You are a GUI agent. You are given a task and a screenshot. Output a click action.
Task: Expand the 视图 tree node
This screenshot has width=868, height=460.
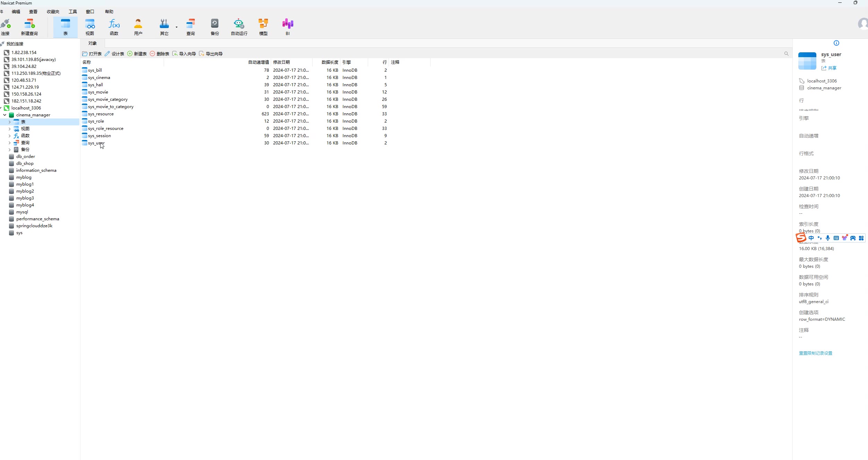click(9, 129)
